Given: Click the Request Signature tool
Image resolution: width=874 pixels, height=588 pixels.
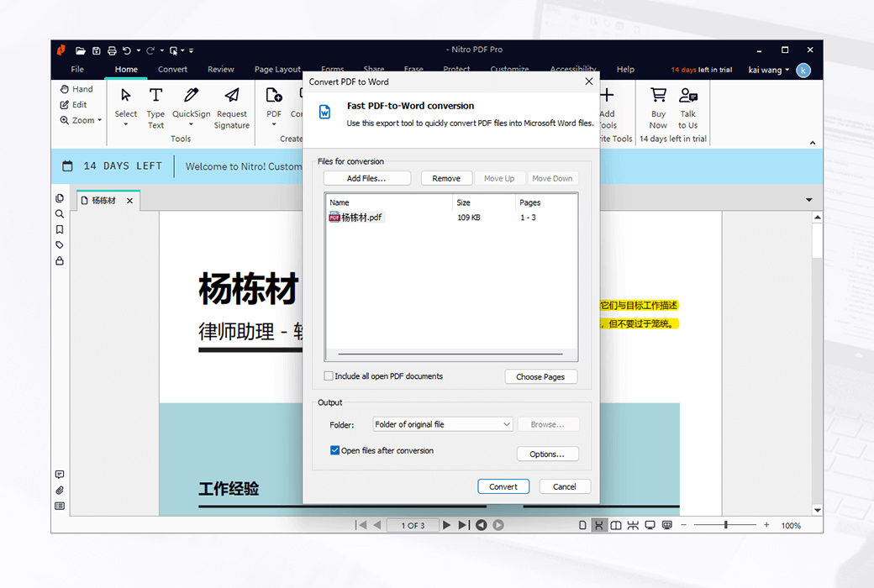Looking at the screenshot, I should 231,104.
